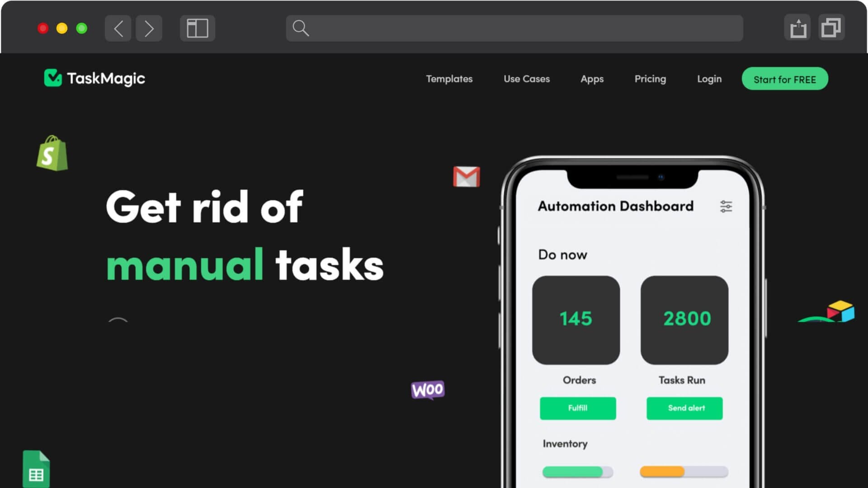Click the browser sidebar toggle icon
The height and width of the screenshot is (488, 868).
point(197,28)
